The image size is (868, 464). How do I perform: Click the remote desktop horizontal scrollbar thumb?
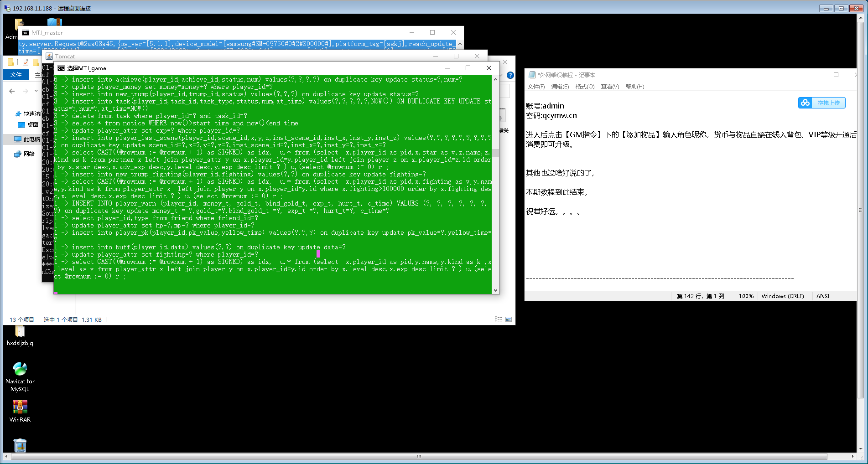(x=419, y=456)
